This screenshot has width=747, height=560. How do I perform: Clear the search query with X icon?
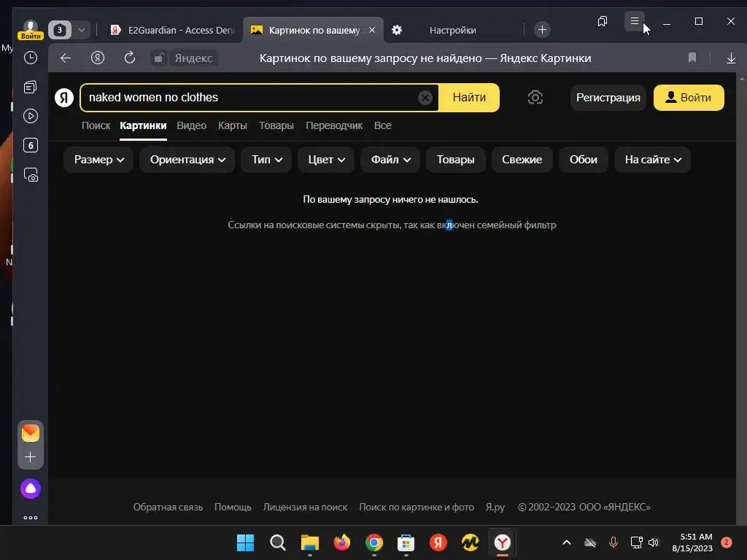(425, 98)
